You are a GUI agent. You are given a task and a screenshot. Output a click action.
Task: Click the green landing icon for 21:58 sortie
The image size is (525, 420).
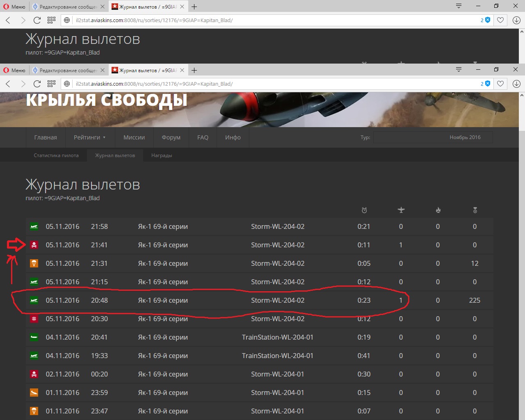(34, 226)
